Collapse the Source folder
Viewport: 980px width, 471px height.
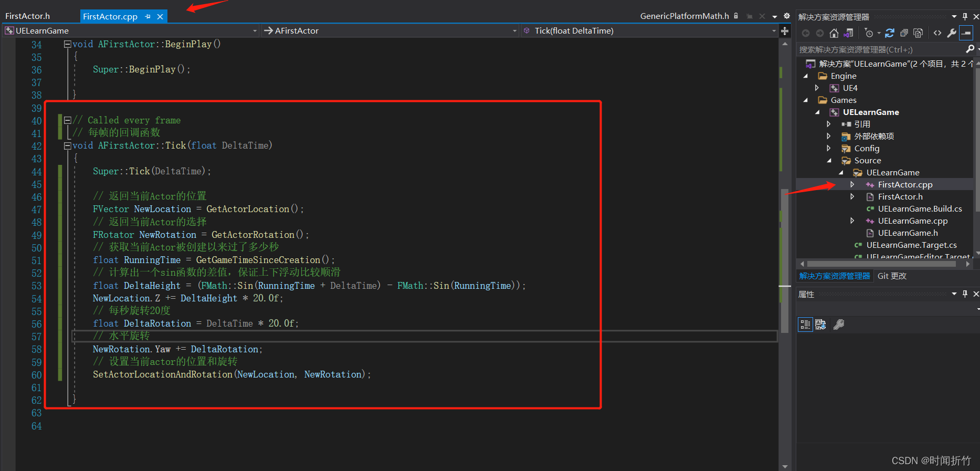point(829,161)
